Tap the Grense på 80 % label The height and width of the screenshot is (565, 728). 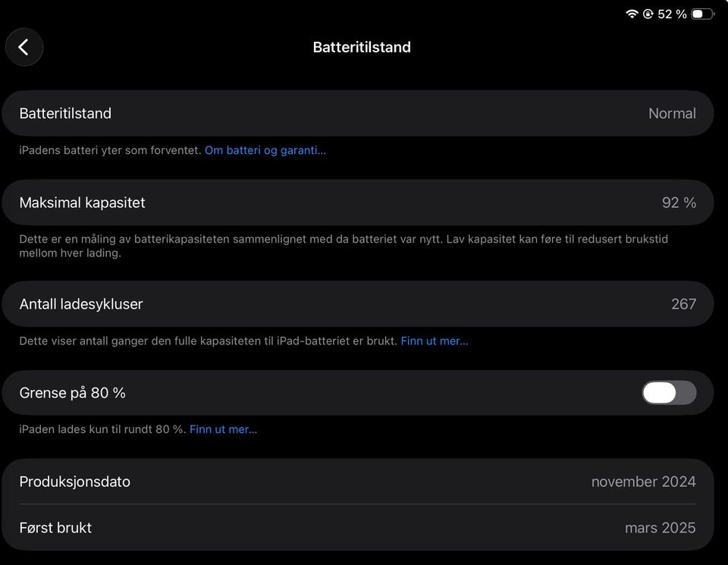[73, 393]
